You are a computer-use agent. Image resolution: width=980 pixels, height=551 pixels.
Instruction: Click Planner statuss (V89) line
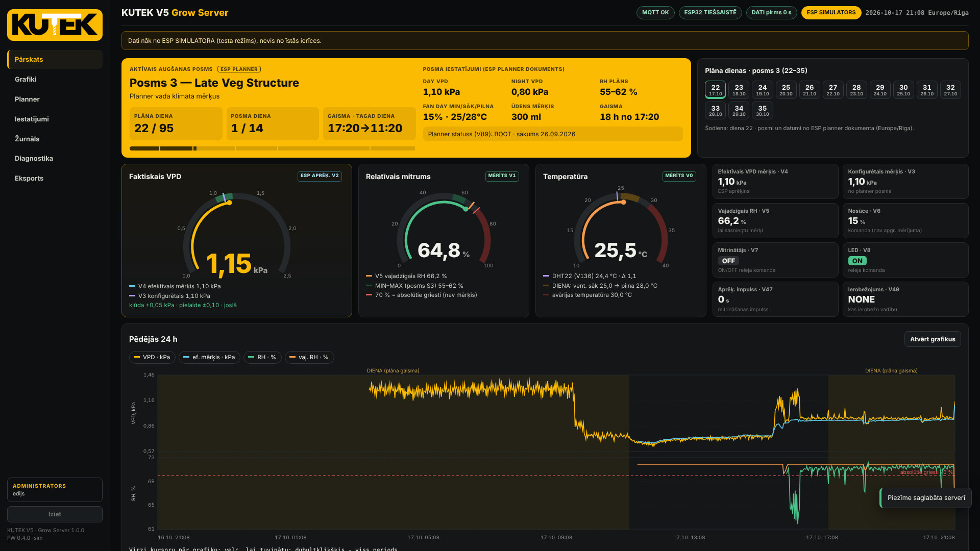[x=552, y=134]
